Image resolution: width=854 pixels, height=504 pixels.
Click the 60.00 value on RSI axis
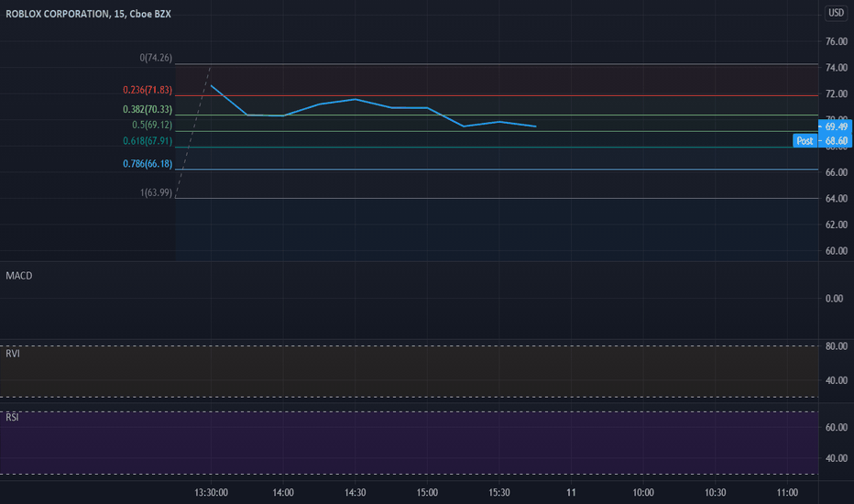tap(836, 427)
